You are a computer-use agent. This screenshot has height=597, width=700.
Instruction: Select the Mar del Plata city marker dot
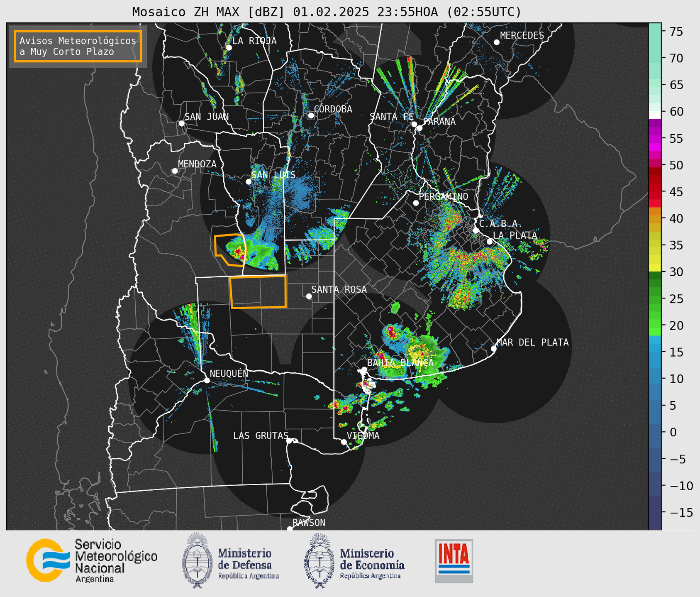tap(493, 349)
